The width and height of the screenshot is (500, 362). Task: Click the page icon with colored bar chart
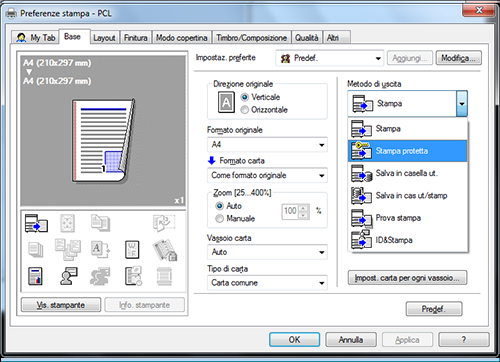[x=35, y=276]
